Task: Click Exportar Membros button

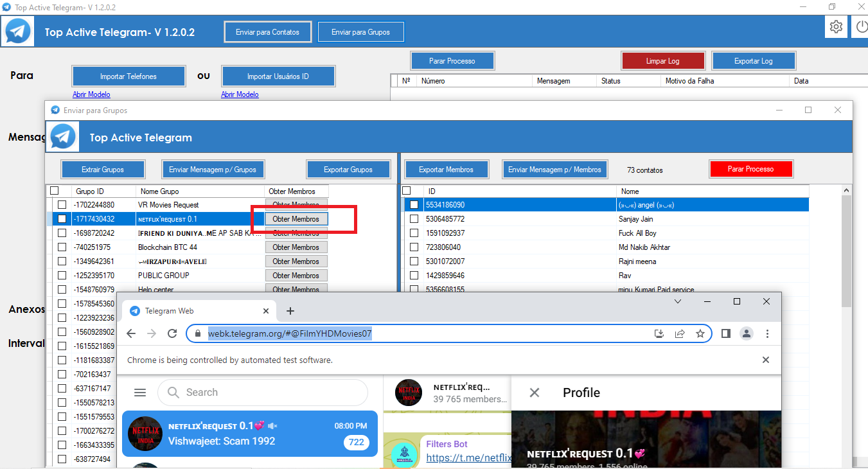Action: [446, 170]
